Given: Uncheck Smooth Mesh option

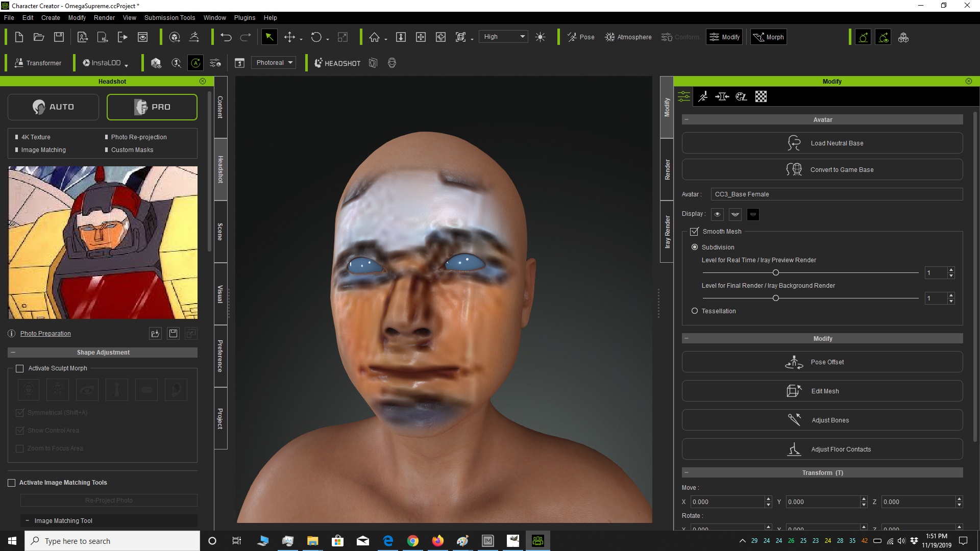Looking at the screenshot, I should pos(694,232).
